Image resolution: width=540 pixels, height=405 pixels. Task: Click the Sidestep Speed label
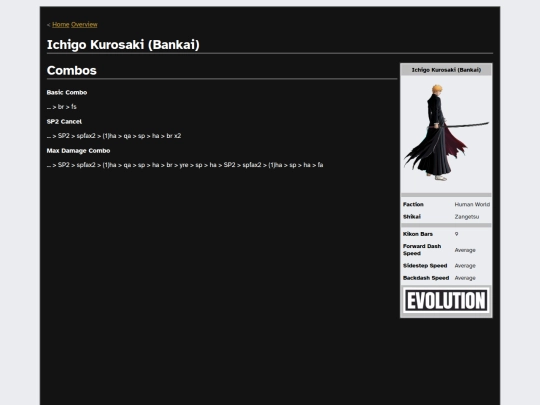click(x=425, y=266)
